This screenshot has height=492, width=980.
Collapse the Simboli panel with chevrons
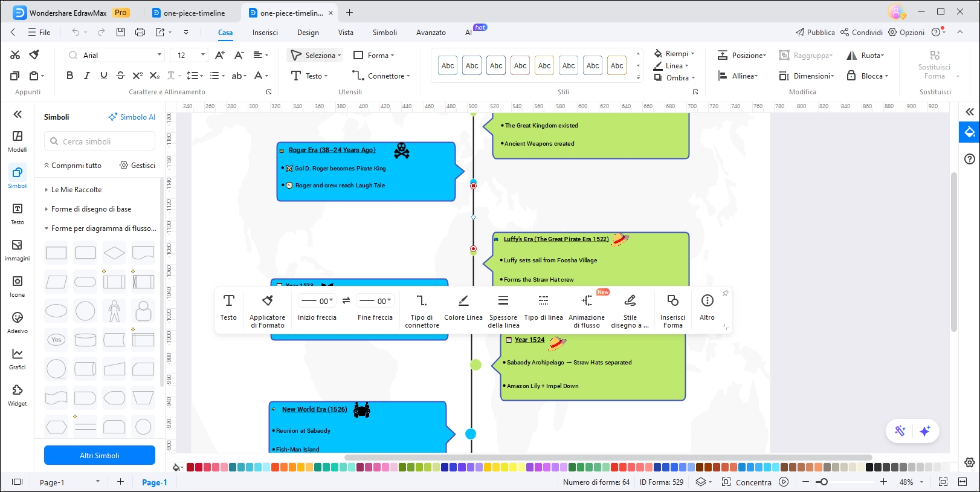[x=18, y=114]
